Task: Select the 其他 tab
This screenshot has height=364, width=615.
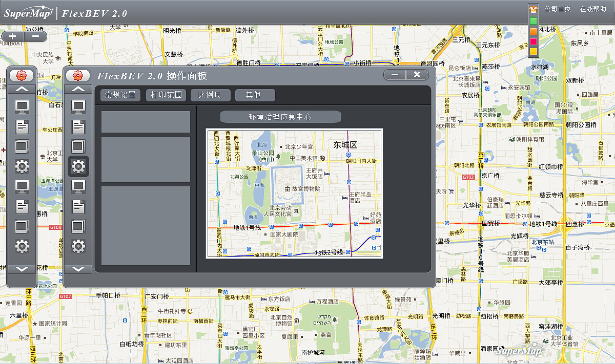Action: pos(254,95)
